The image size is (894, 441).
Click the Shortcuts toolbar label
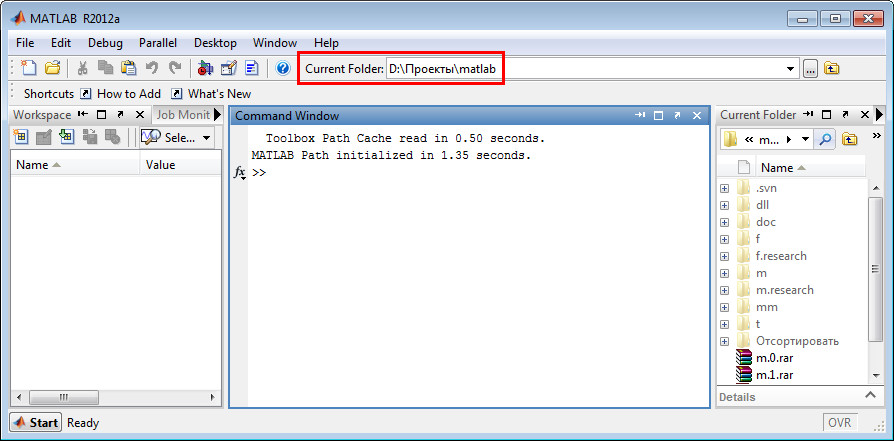click(49, 94)
